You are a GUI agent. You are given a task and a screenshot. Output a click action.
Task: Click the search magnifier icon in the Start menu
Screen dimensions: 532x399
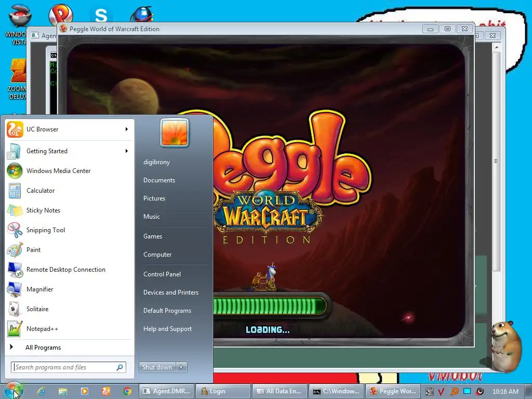(119, 367)
